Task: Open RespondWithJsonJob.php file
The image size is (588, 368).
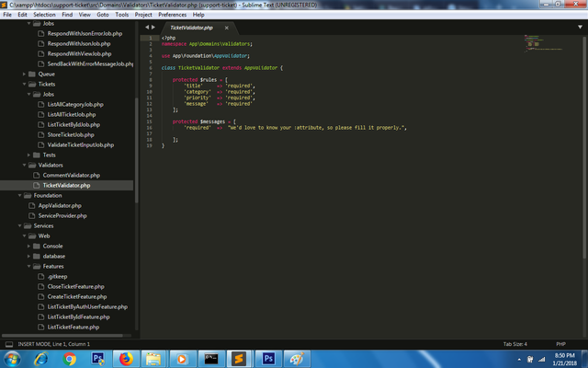Action: click(79, 43)
